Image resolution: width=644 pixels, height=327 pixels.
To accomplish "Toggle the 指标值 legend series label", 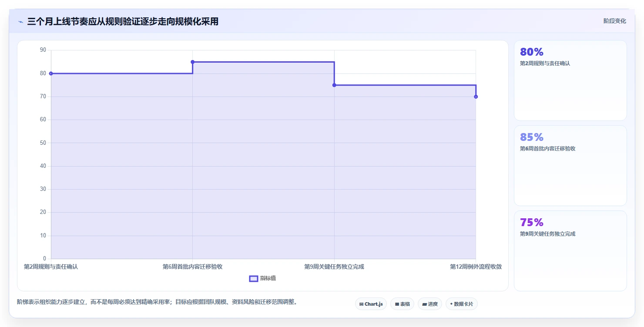I will (268, 278).
